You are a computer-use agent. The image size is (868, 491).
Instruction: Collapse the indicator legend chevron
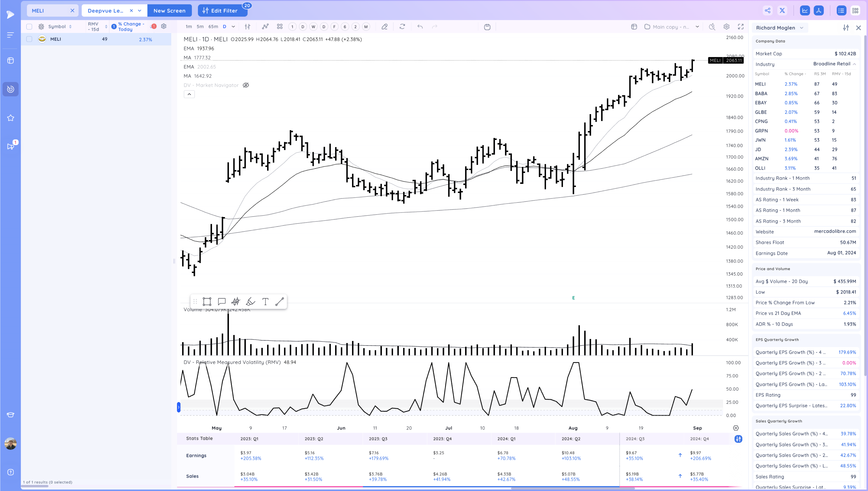[x=189, y=94]
